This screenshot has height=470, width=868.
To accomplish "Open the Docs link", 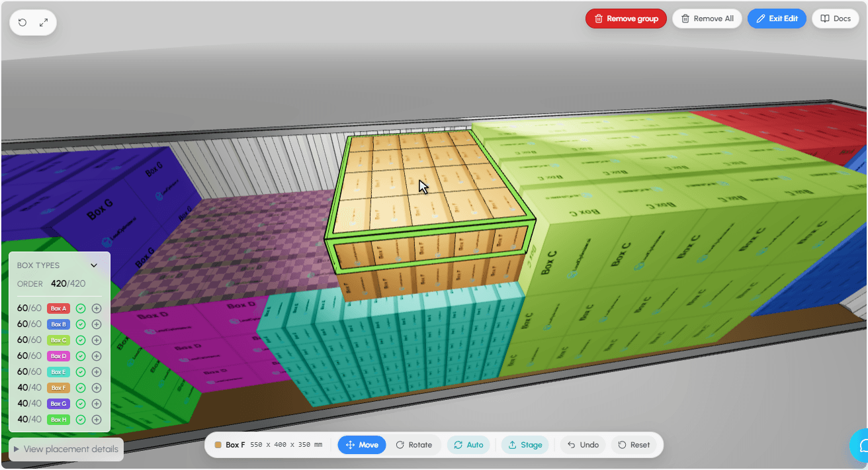I will coord(836,19).
